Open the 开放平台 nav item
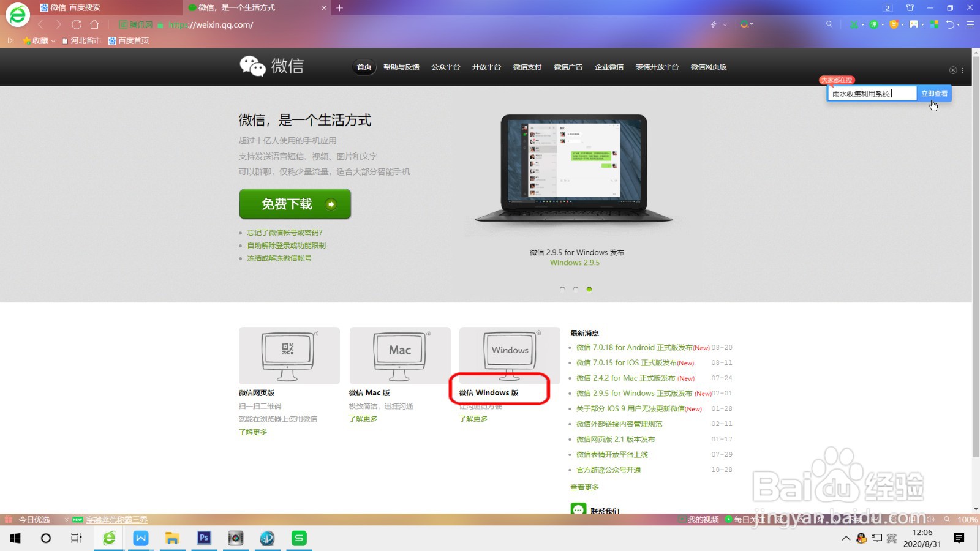The width and height of the screenshot is (980, 551). [486, 67]
